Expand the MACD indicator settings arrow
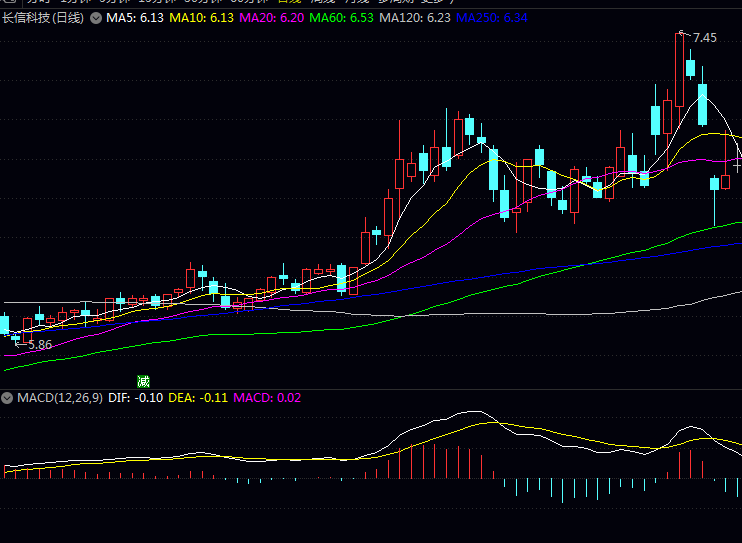The image size is (742, 543). coord(8,397)
